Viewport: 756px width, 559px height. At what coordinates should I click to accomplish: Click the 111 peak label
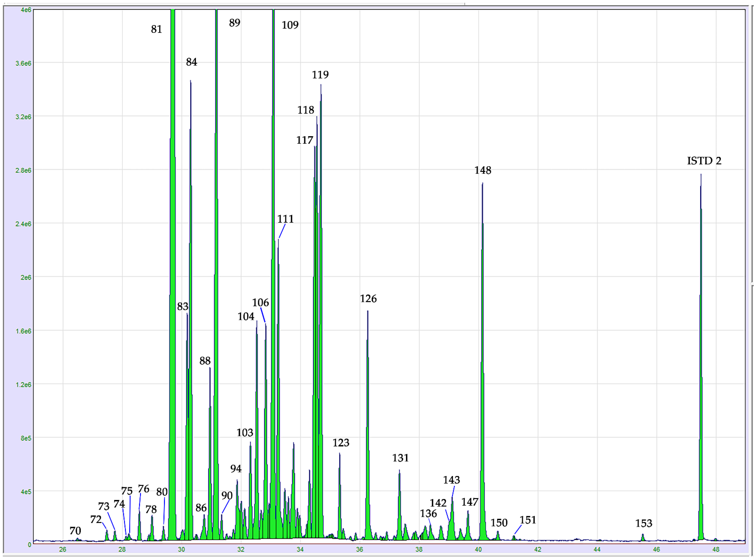click(285, 219)
